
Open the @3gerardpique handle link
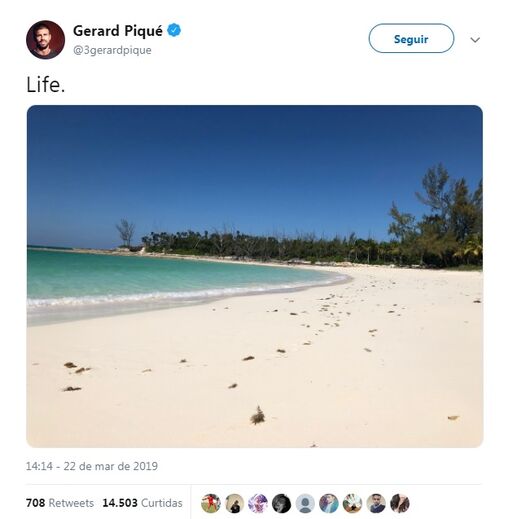[112, 50]
